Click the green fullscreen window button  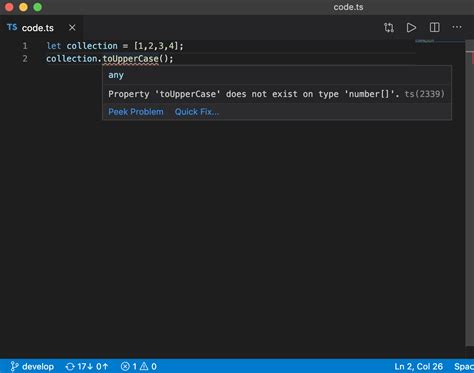38,7
